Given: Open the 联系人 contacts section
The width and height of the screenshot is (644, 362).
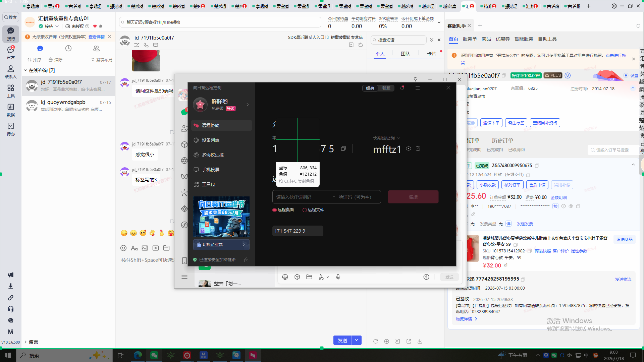Looking at the screenshot, I should click(x=11, y=72).
